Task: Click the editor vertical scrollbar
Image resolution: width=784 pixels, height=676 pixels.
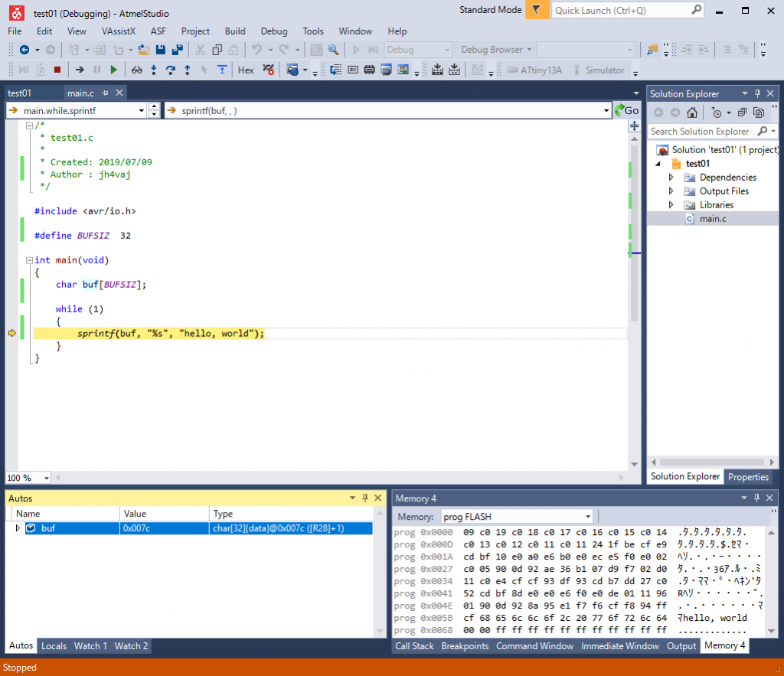Action: [634, 230]
